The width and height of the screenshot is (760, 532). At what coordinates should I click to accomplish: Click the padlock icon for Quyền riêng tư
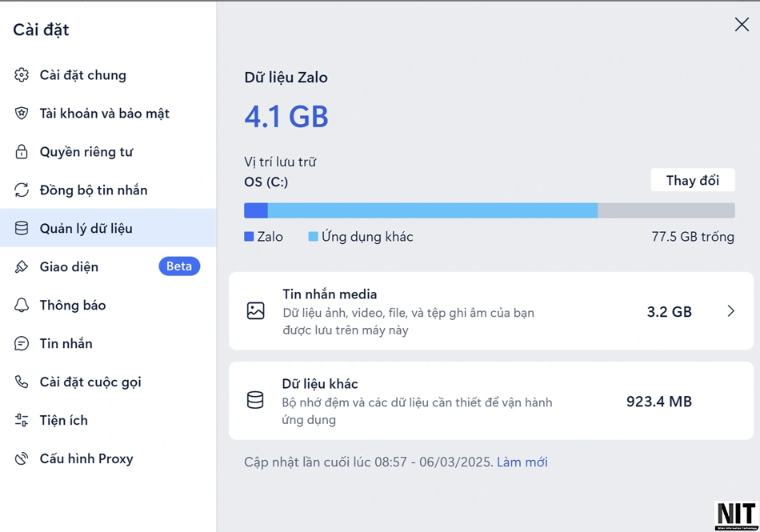click(22, 152)
